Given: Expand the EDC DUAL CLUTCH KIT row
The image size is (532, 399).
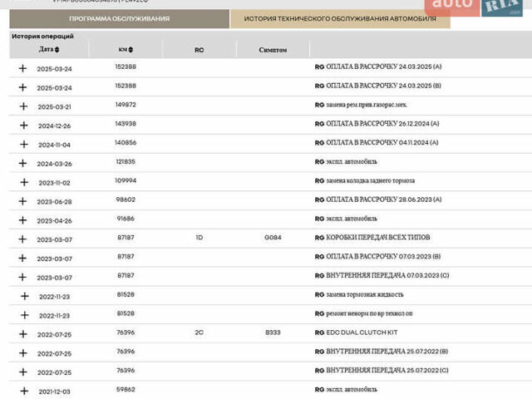Looking at the screenshot, I should (x=23, y=333).
